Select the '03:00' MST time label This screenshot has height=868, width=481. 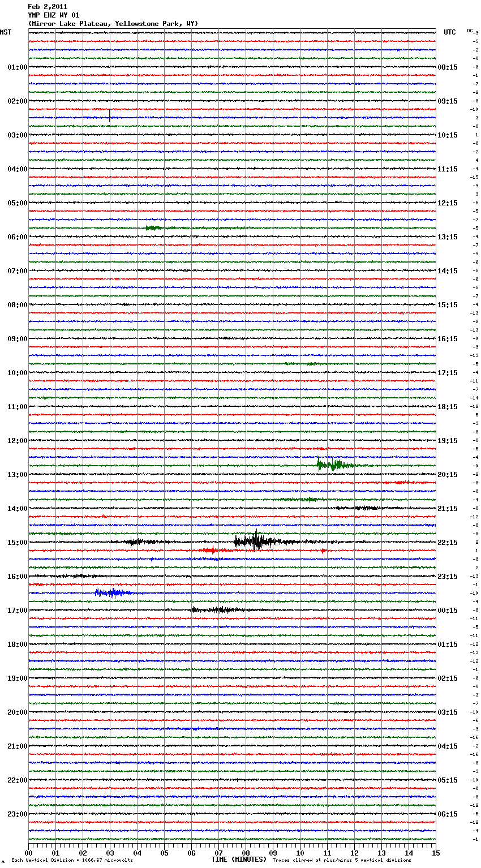[18, 135]
